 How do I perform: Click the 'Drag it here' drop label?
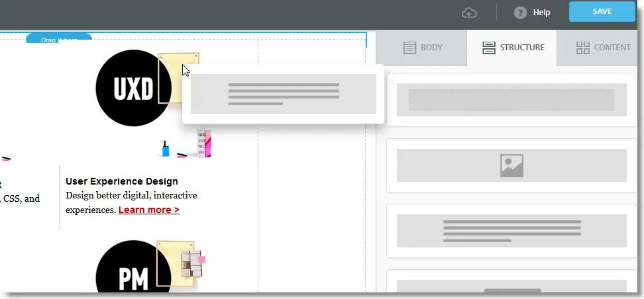pyautogui.click(x=59, y=40)
